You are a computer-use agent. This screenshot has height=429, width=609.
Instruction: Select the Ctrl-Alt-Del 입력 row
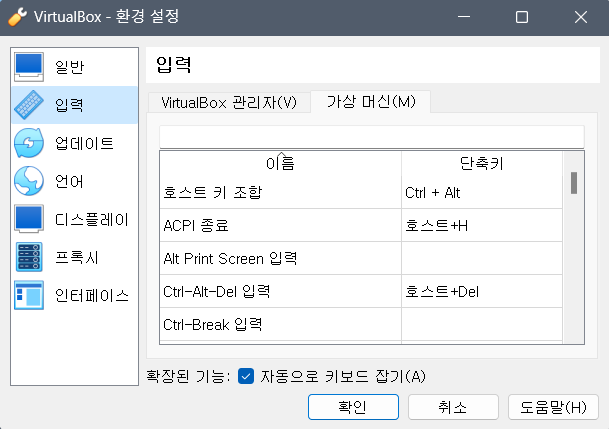click(361, 291)
